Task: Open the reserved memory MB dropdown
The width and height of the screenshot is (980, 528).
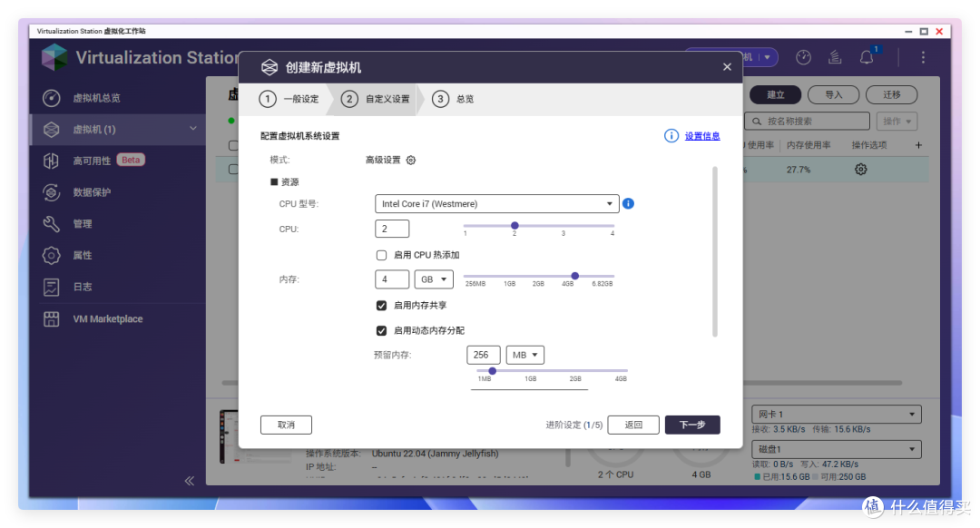Action: click(525, 355)
